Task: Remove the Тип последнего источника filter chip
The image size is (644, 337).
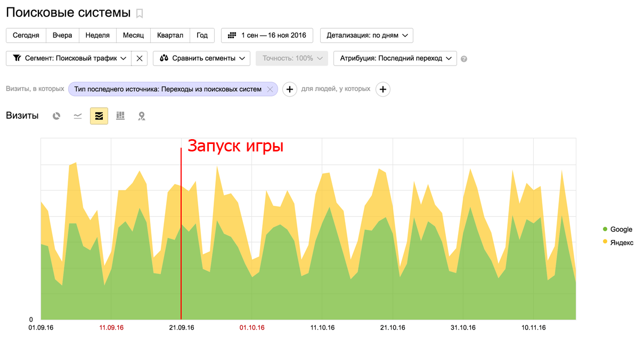Action: coord(270,89)
